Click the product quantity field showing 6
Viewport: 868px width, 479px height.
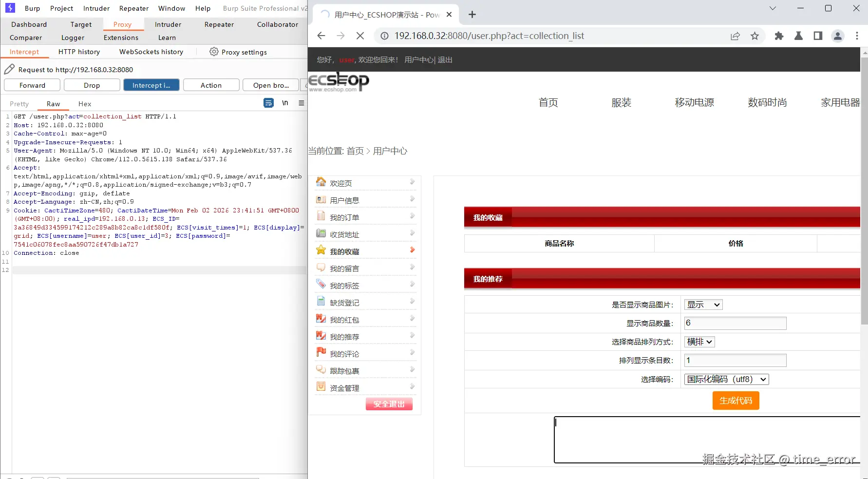click(735, 323)
